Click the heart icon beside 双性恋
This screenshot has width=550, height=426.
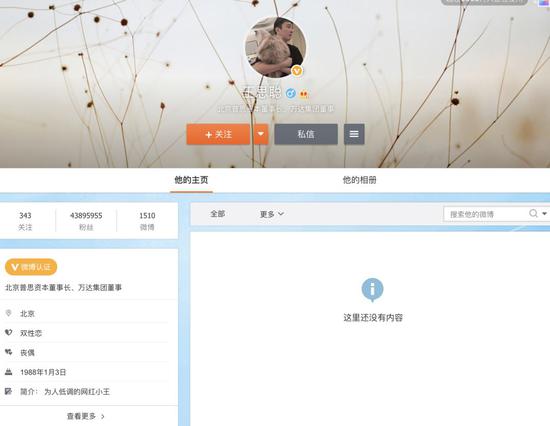click(x=8, y=332)
